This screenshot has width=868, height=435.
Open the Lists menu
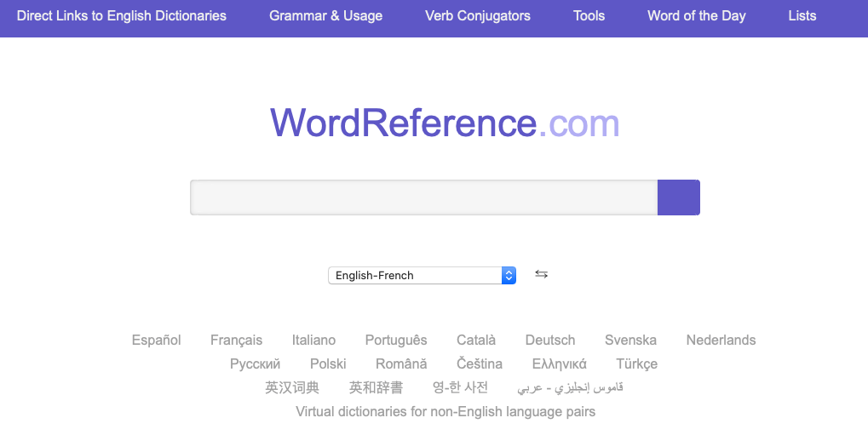pyautogui.click(x=802, y=16)
